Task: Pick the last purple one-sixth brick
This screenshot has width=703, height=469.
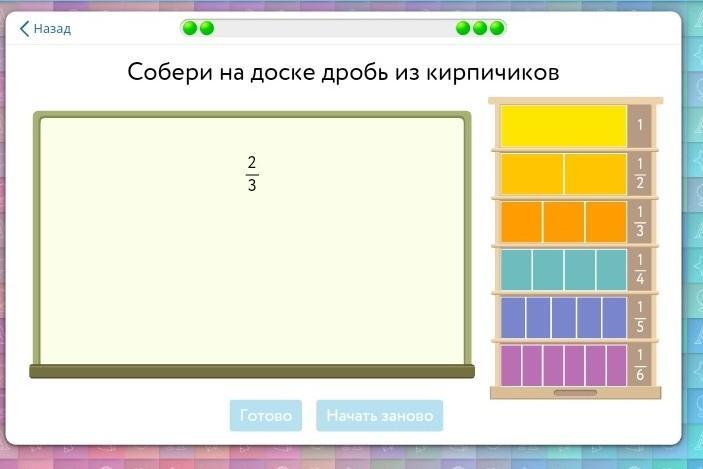Action: point(616,366)
